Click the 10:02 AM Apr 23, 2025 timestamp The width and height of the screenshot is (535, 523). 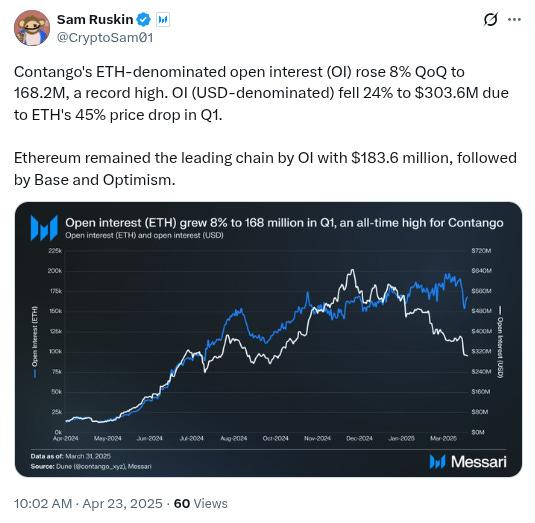point(88,504)
